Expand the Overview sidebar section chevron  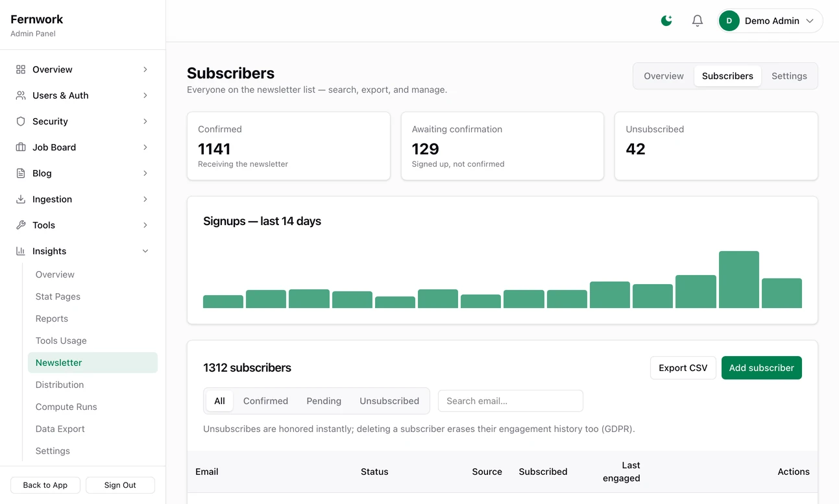pyautogui.click(x=145, y=69)
